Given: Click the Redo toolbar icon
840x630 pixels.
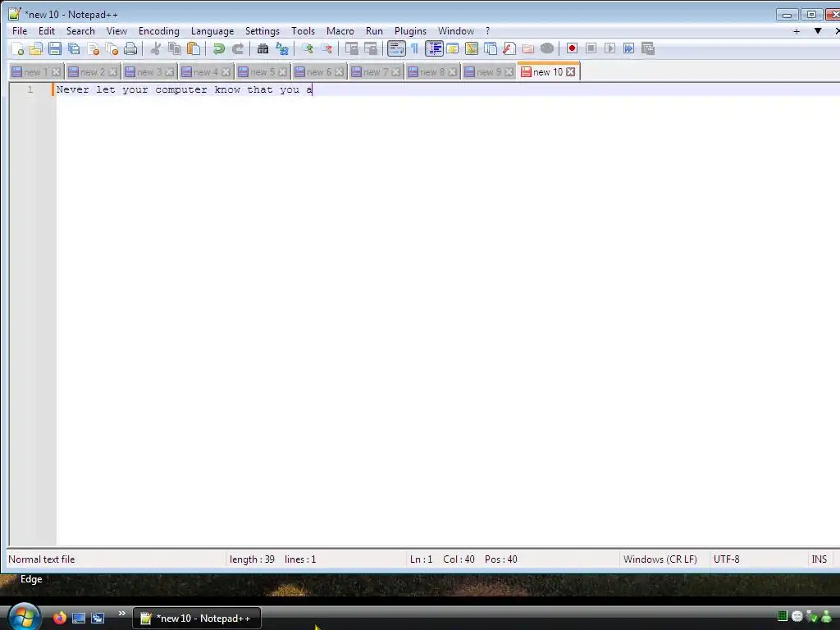Looking at the screenshot, I should point(237,48).
